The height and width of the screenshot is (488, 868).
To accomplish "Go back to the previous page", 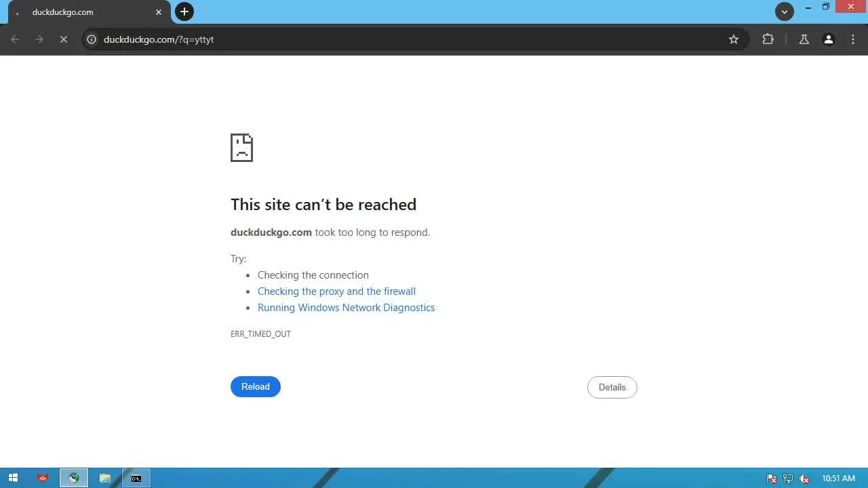I will tap(15, 39).
